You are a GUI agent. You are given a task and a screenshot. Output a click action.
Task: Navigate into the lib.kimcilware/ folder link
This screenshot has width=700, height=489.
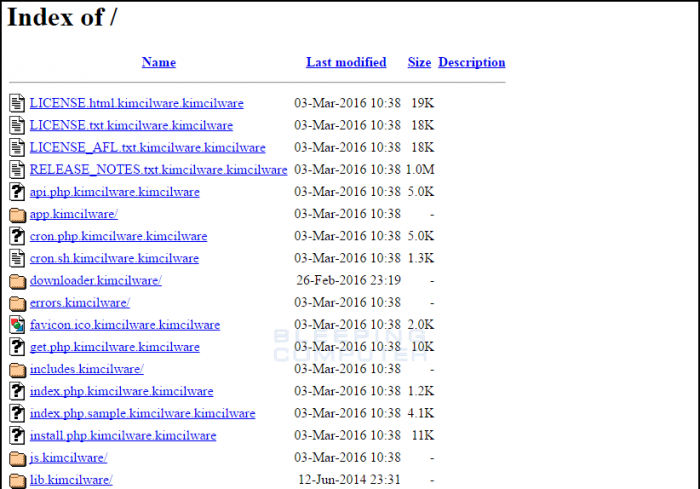70,480
